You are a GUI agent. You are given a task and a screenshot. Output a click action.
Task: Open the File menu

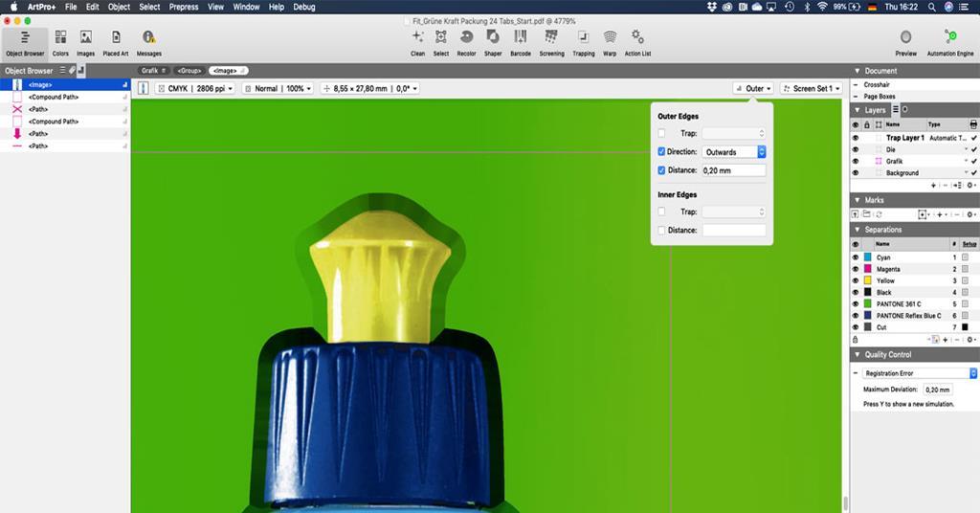71,7
